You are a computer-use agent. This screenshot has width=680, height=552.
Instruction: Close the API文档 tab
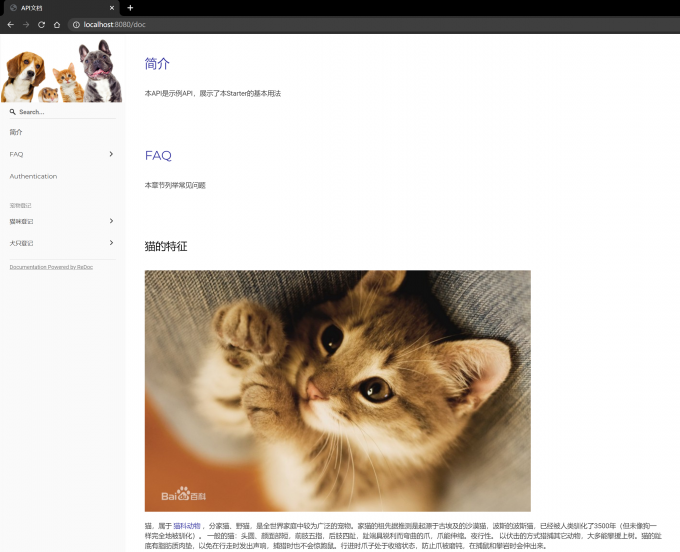(112, 8)
